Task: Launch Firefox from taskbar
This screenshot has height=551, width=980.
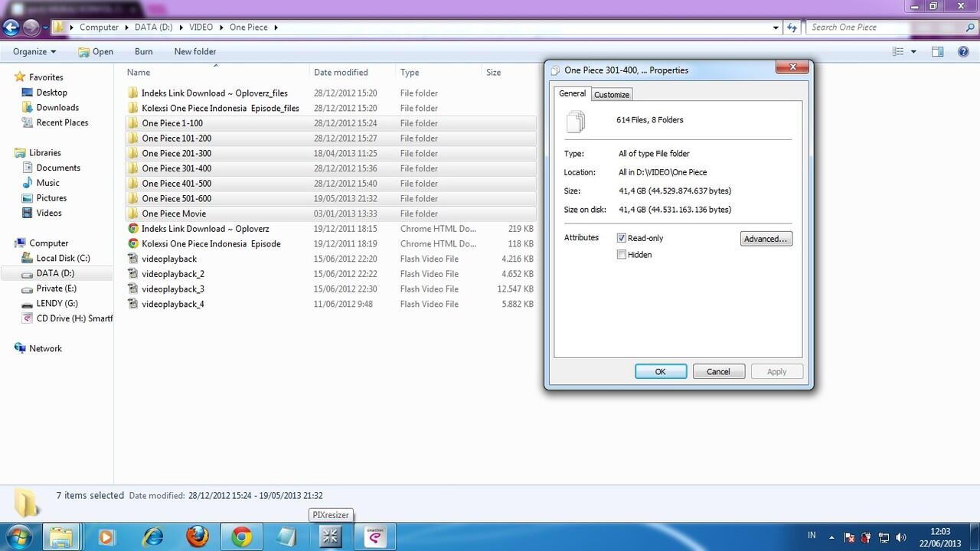Action: pos(198,537)
